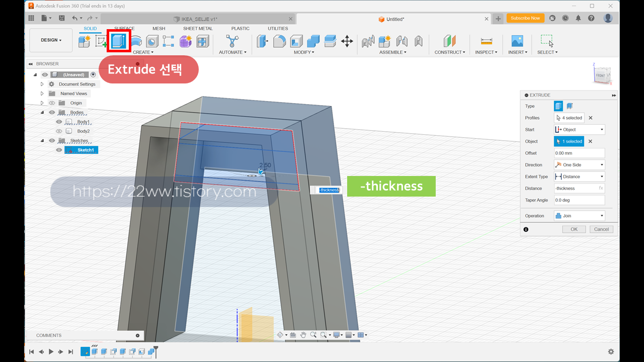The height and width of the screenshot is (362, 644).
Task: Click the Undo arrow
Action: [74, 18]
